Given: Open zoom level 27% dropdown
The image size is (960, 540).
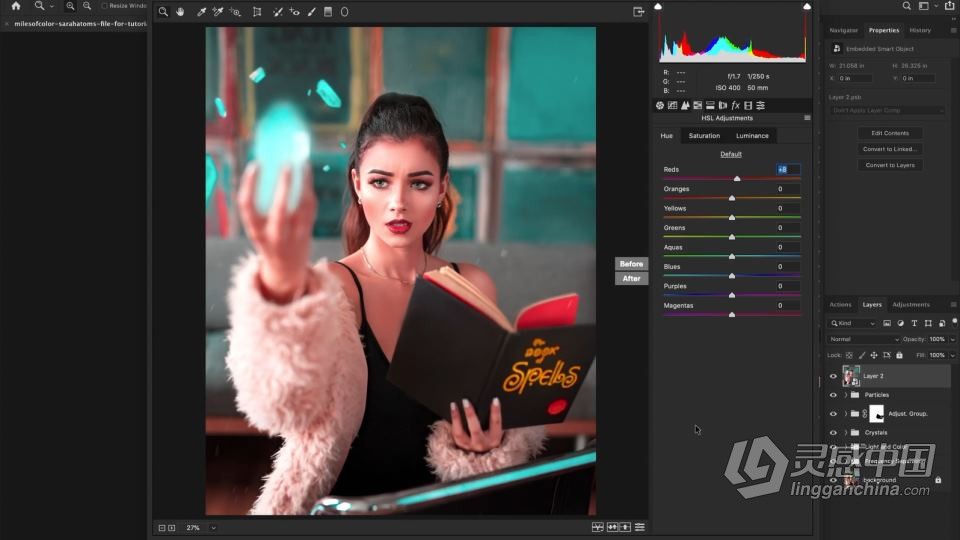Looking at the screenshot, I should pos(213,528).
